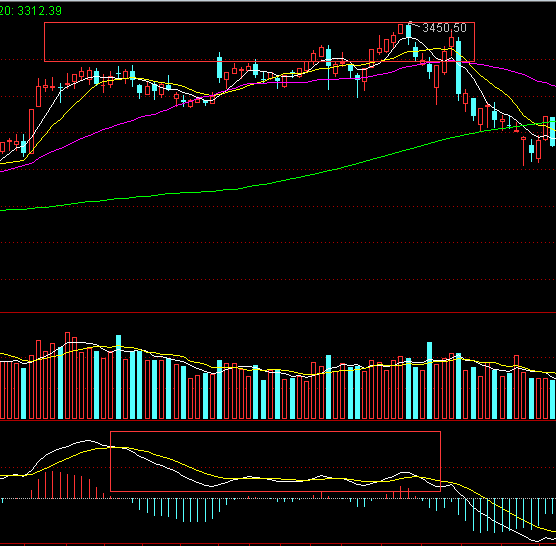Viewport: 556px width, 546px height.
Task: Click the tallest red MACD histogram bar
Action: point(52,485)
